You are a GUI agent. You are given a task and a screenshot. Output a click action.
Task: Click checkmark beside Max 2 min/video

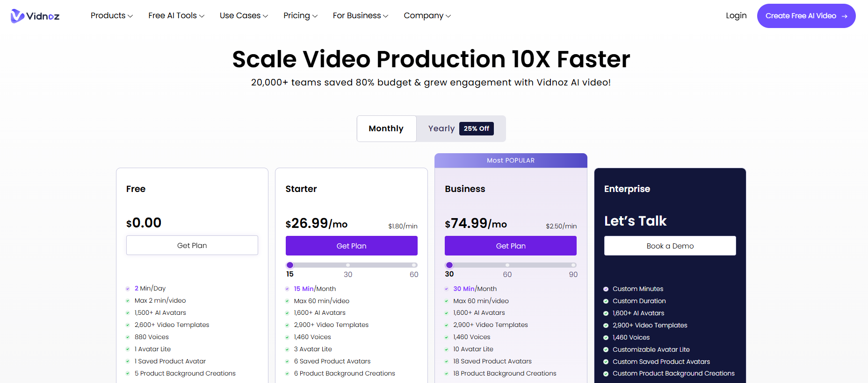coord(128,301)
